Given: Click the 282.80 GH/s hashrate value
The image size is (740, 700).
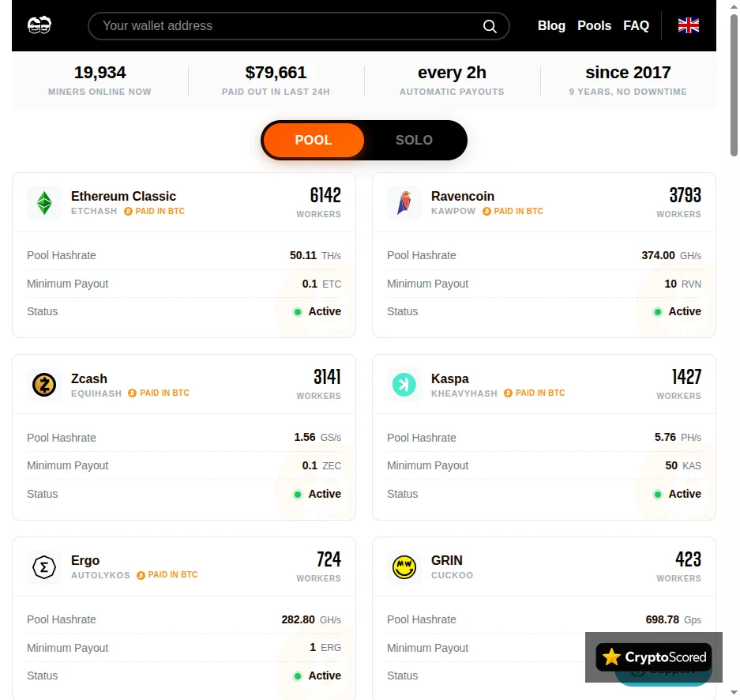Looking at the screenshot, I should [x=311, y=619].
